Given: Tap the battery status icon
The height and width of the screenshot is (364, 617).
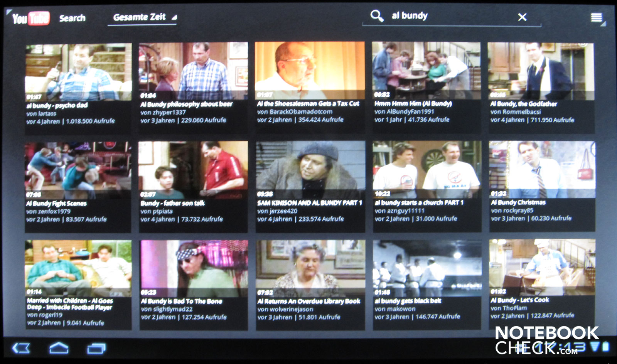Looking at the screenshot, I should pos(606,346).
